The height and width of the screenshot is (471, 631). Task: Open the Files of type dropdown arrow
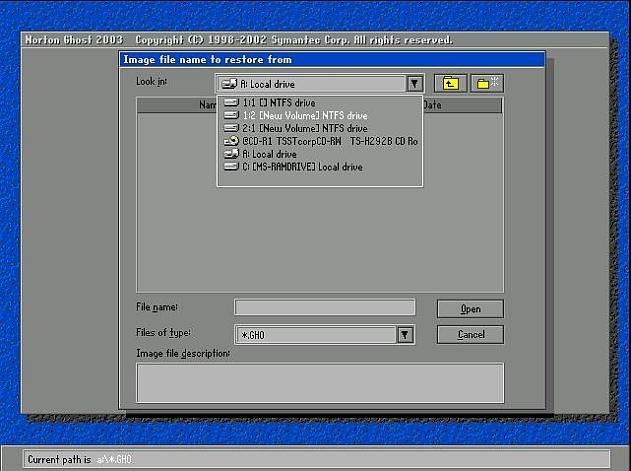[x=405, y=335]
